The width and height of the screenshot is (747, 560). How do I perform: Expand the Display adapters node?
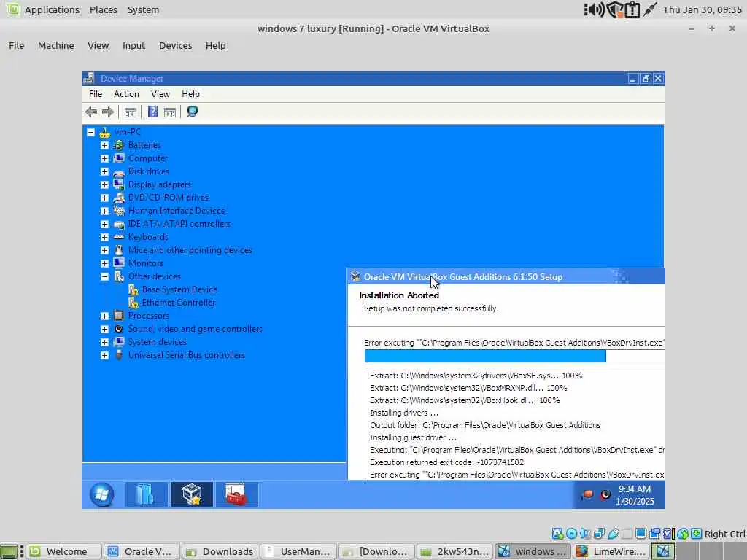pyautogui.click(x=104, y=184)
